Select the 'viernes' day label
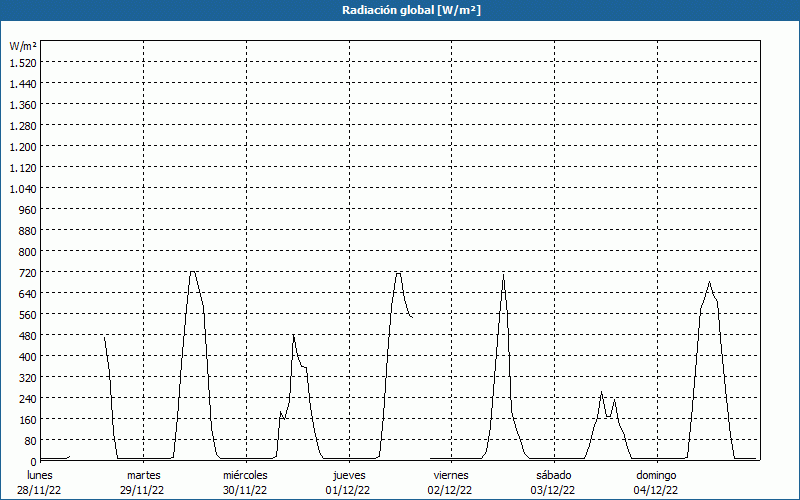The image size is (800, 500). click(451, 475)
